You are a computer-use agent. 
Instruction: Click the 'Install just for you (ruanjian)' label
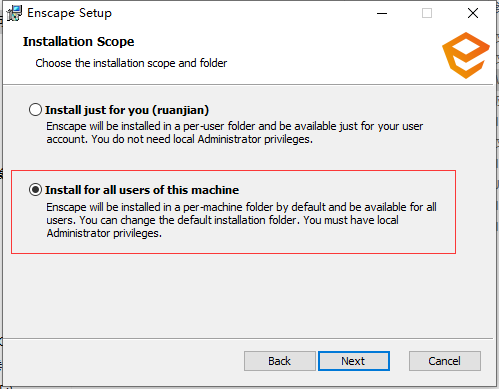coord(127,110)
